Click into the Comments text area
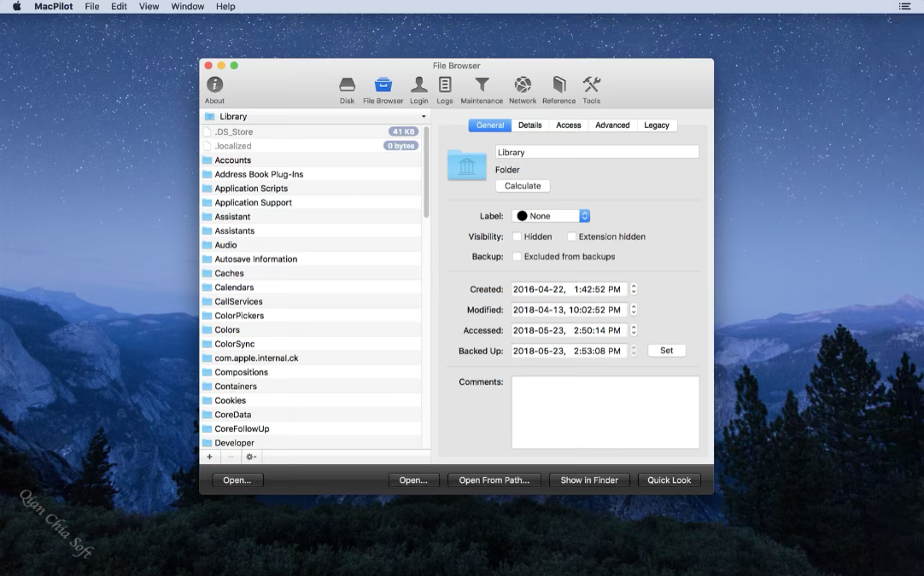This screenshot has height=576, width=924. 605,412
